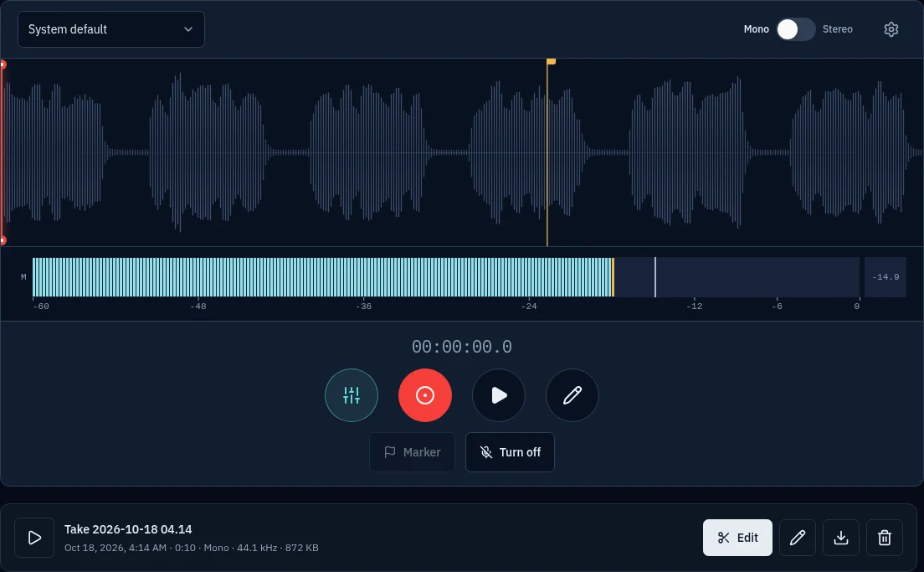The width and height of the screenshot is (924, 572).
Task: Click the take metadata line showing 872 KB
Action: [x=192, y=548]
